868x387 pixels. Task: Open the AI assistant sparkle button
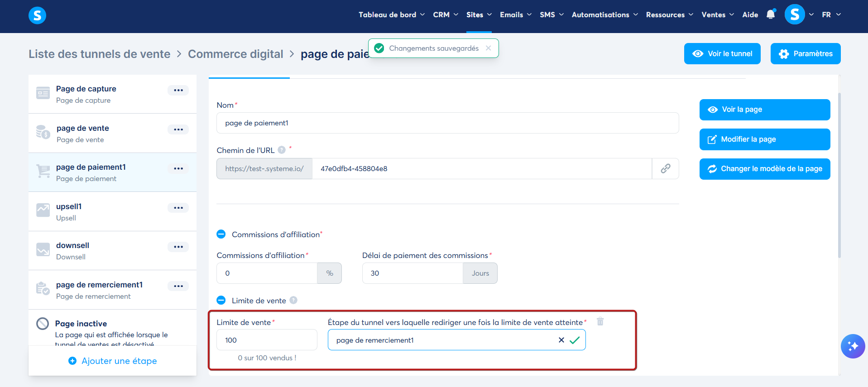point(853,346)
